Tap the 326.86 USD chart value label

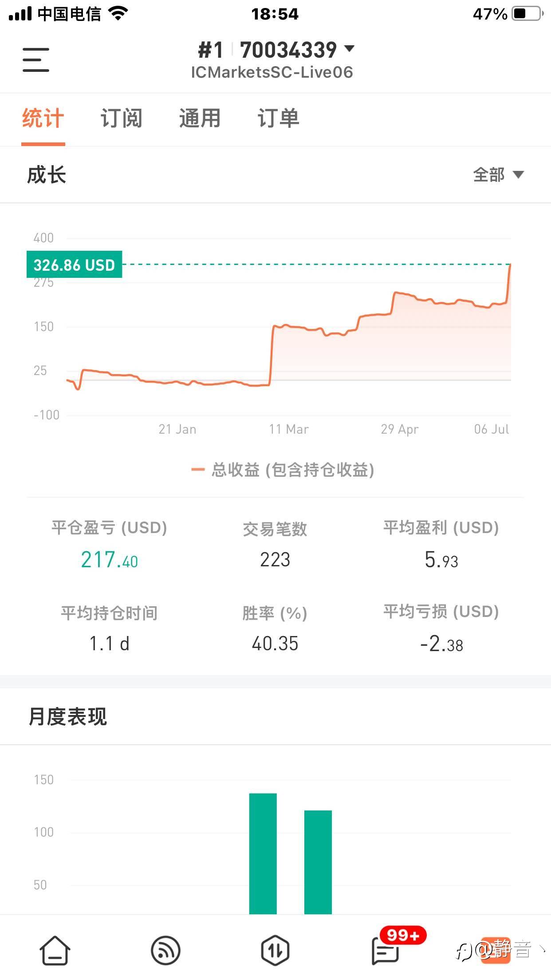(x=74, y=265)
